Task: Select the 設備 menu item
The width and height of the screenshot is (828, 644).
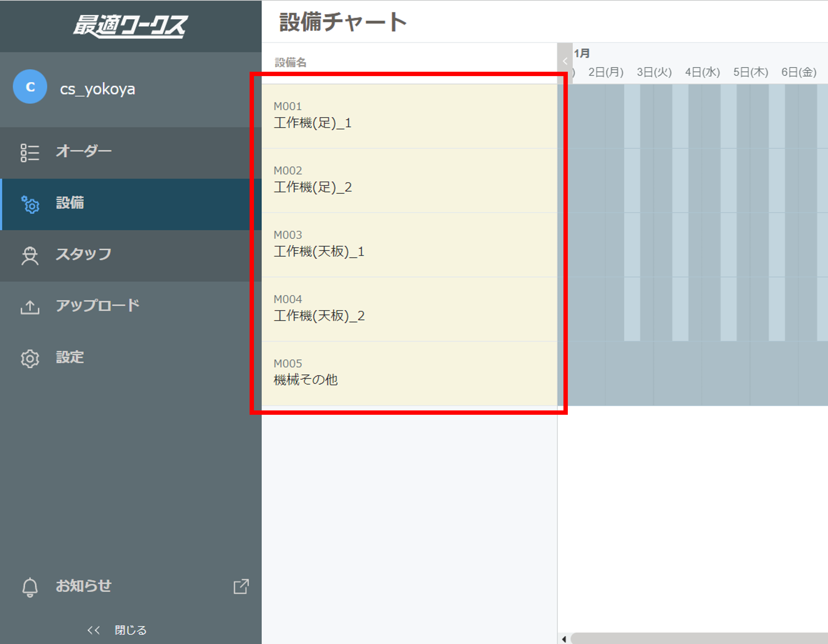Action: point(131,204)
